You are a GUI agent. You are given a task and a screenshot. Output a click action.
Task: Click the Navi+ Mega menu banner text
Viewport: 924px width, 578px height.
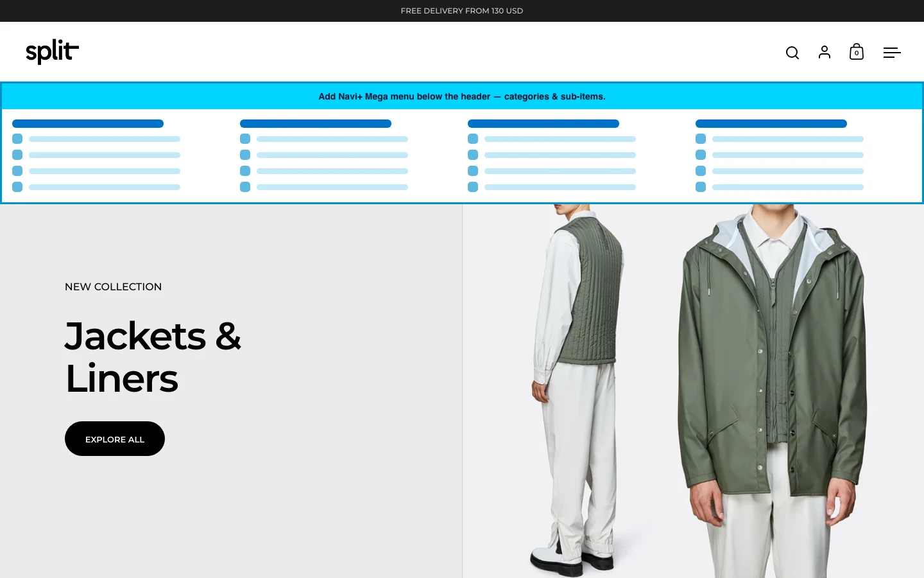click(x=462, y=96)
